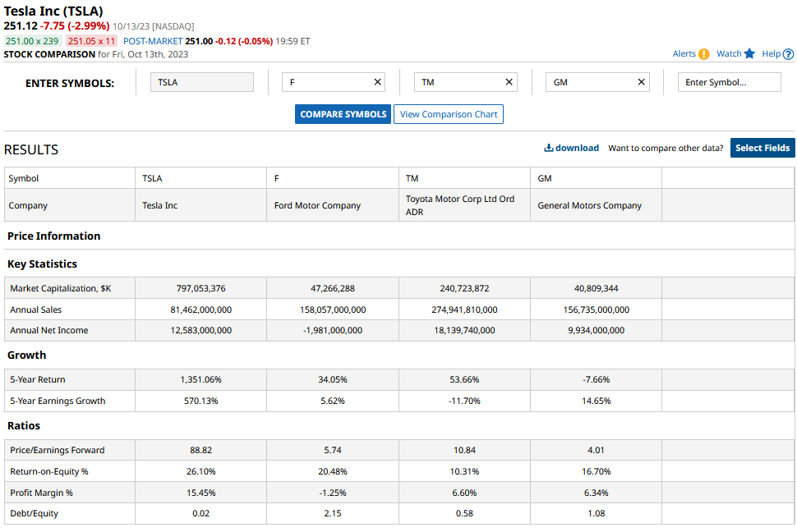Screen dimensions: 797x532
Task: Open View Comparison Chart
Action: click(x=449, y=114)
